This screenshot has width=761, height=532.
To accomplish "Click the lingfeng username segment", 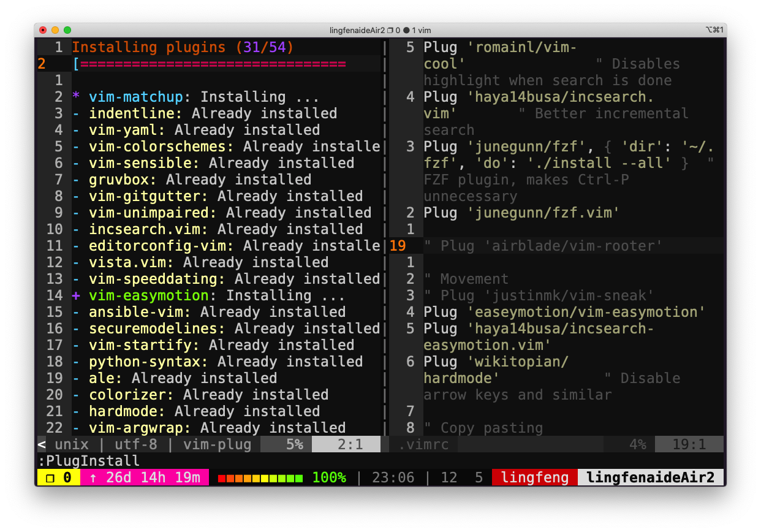I will pyautogui.click(x=534, y=477).
